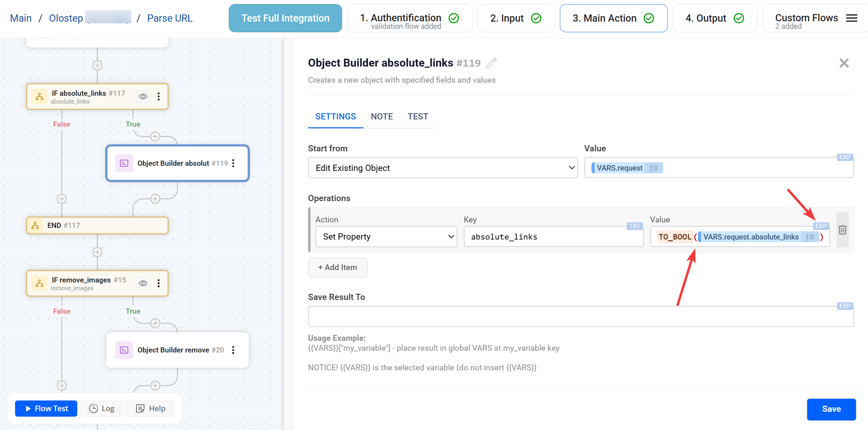Toggle EXP mode on operation Value field
This screenshot has width=868, height=430.
pos(821,226)
